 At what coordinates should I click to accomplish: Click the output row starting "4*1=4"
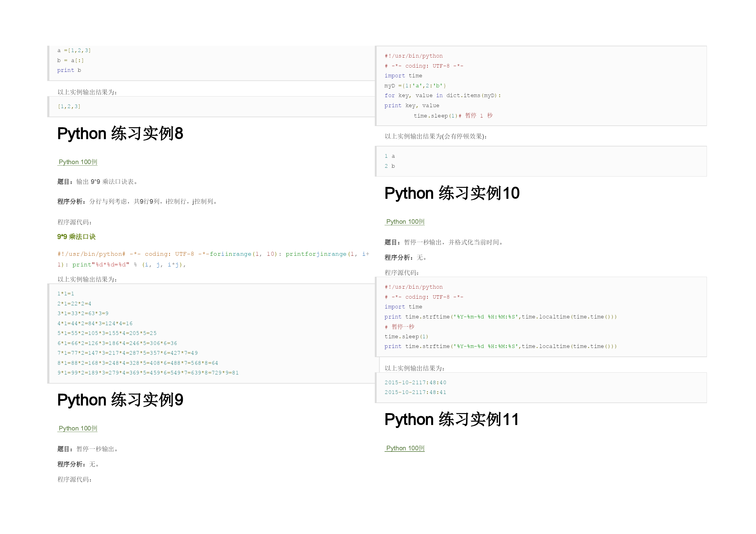pos(95,323)
